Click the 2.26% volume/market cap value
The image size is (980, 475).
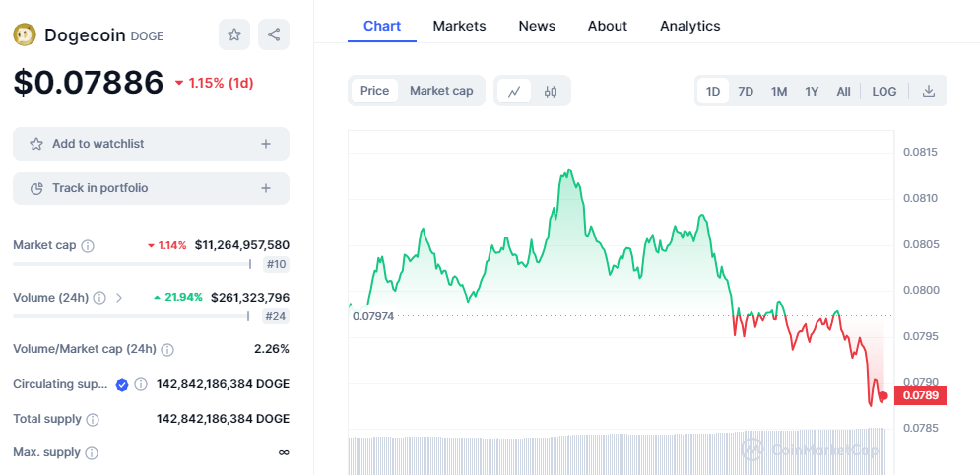[x=272, y=349]
